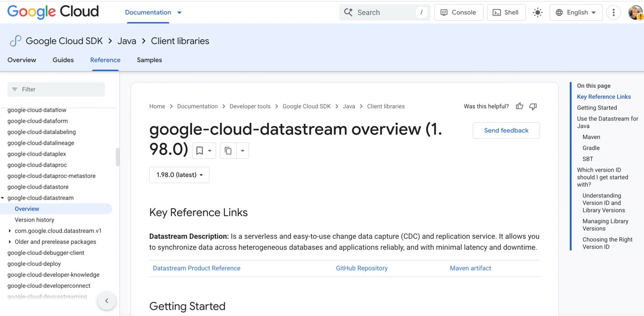
Task: Click Developer tools in page breadcrumb
Action: tap(250, 106)
